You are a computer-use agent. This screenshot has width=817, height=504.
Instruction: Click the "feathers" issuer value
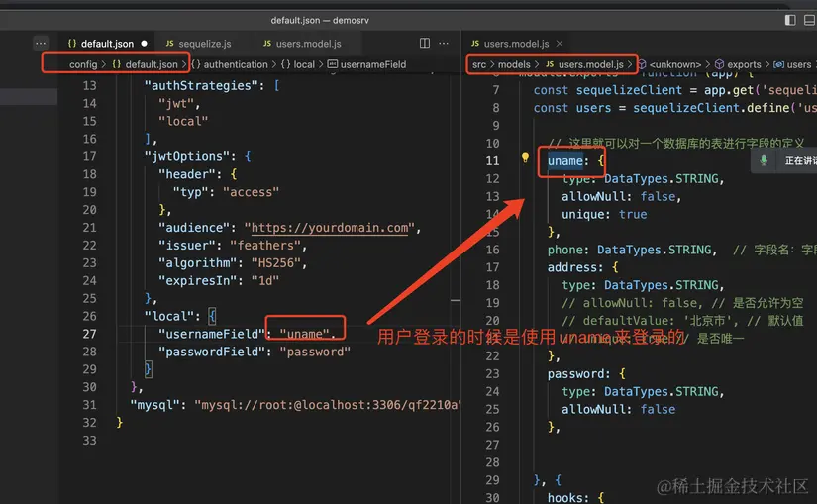265,245
